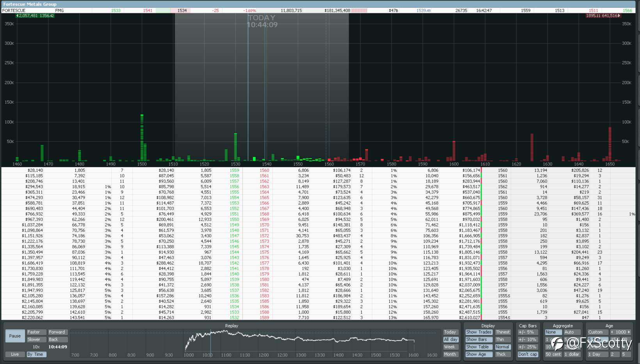Set Age to 1 Day
Viewport: 640px width, 364px height.
tap(598, 354)
